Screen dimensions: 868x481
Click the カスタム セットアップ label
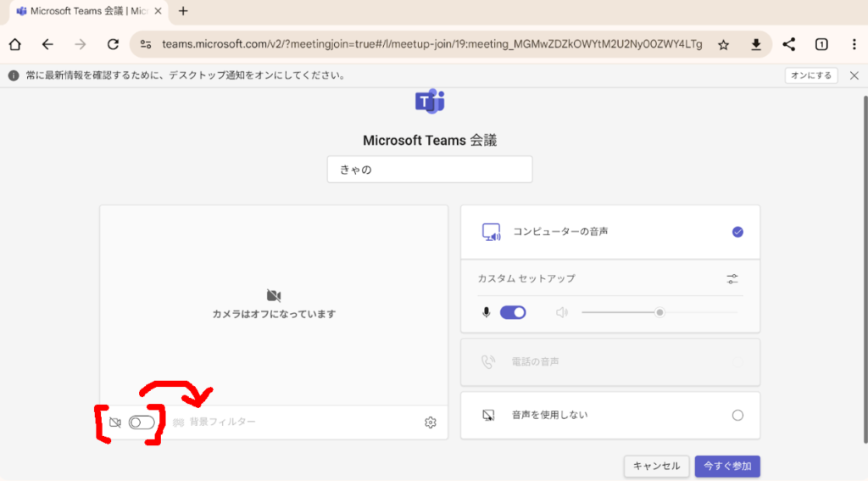pyautogui.click(x=526, y=279)
